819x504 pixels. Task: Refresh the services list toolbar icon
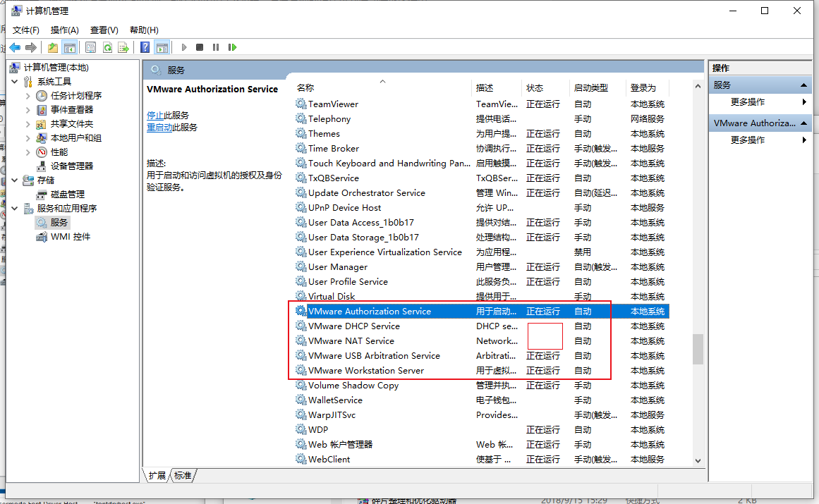(x=107, y=47)
